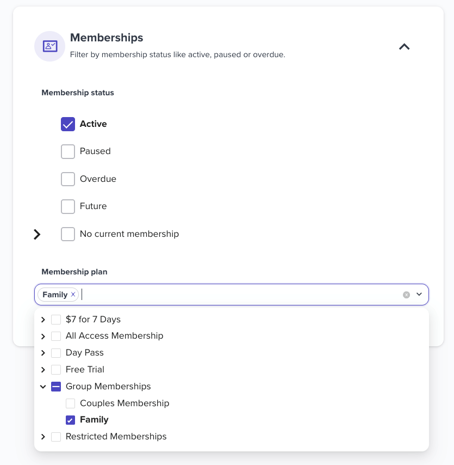Expand the No current membership arrow
454x465 pixels.
coord(37,234)
